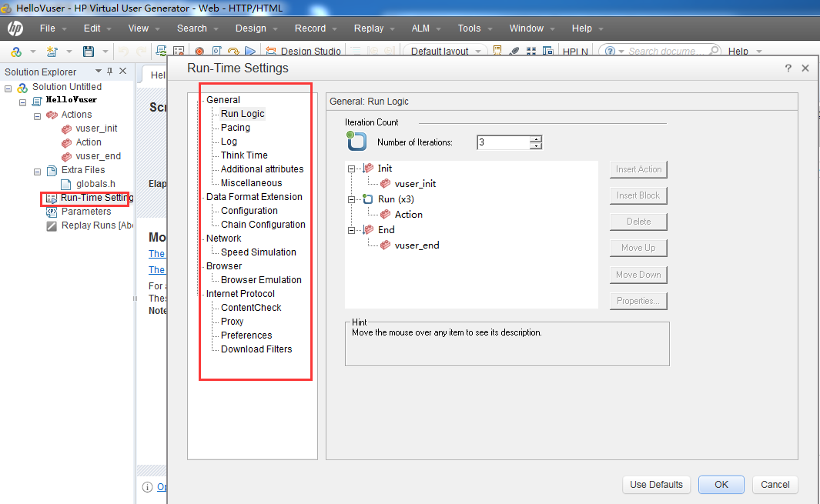820x504 pixels.
Task: Click the Parameters item in Solution Explorer
Action: pos(85,211)
